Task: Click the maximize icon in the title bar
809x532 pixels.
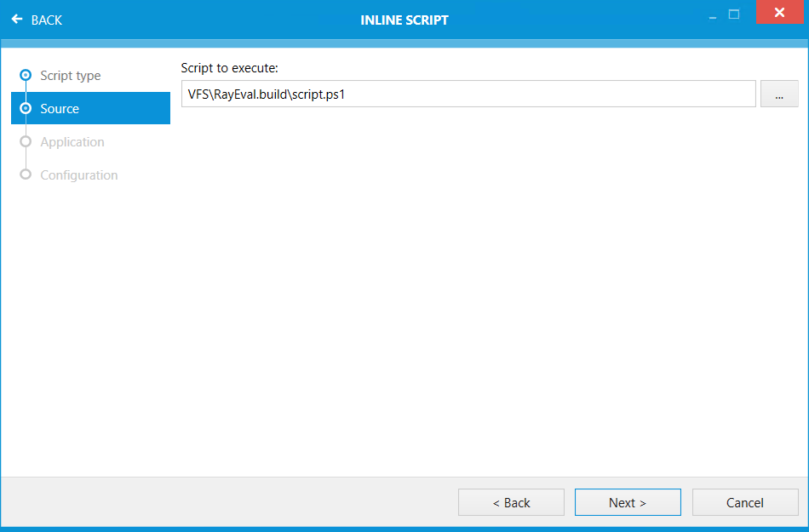Action: point(734,14)
